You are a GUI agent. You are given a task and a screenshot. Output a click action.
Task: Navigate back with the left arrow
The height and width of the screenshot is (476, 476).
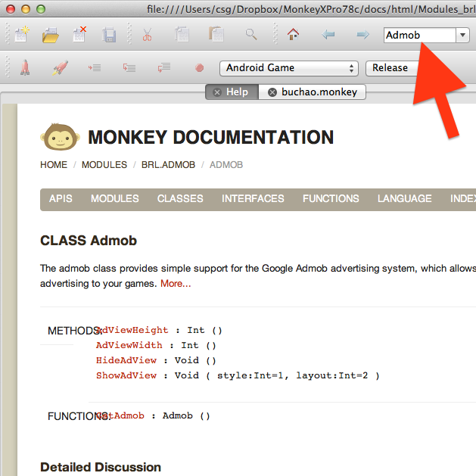click(x=328, y=35)
